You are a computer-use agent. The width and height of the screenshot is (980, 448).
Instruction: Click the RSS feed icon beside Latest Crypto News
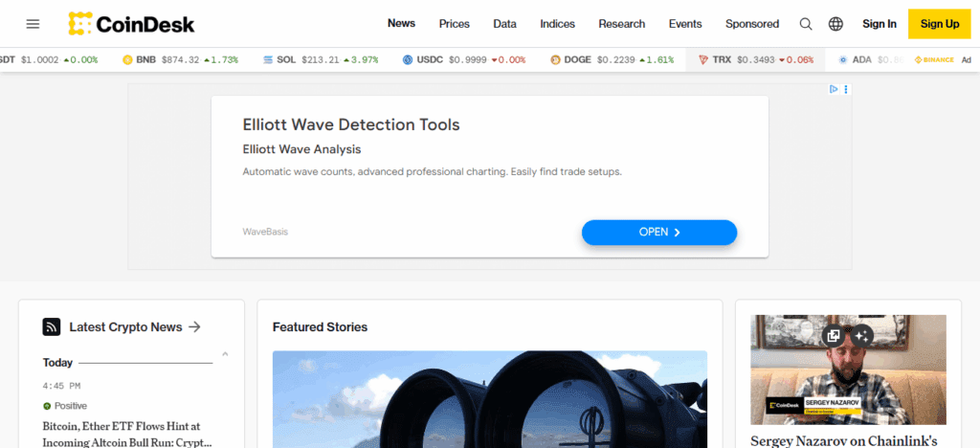click(x=52, y=326)
